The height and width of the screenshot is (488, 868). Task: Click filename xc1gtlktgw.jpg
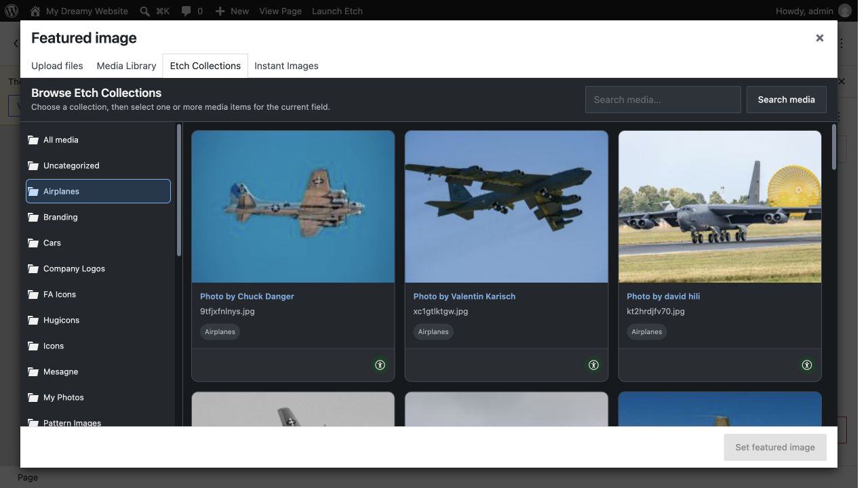point(441,311)
